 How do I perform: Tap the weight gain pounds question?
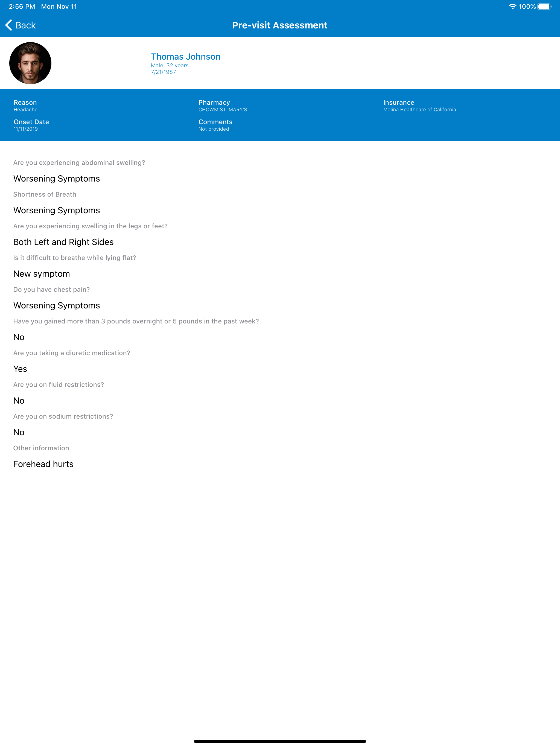[x=136, y=322]
